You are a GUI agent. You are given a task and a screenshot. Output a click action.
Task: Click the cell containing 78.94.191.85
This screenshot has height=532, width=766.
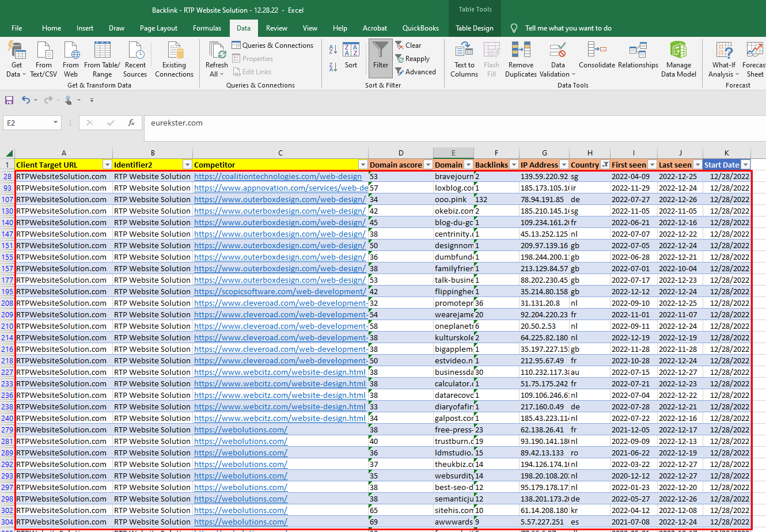click(x=544, y=199)
